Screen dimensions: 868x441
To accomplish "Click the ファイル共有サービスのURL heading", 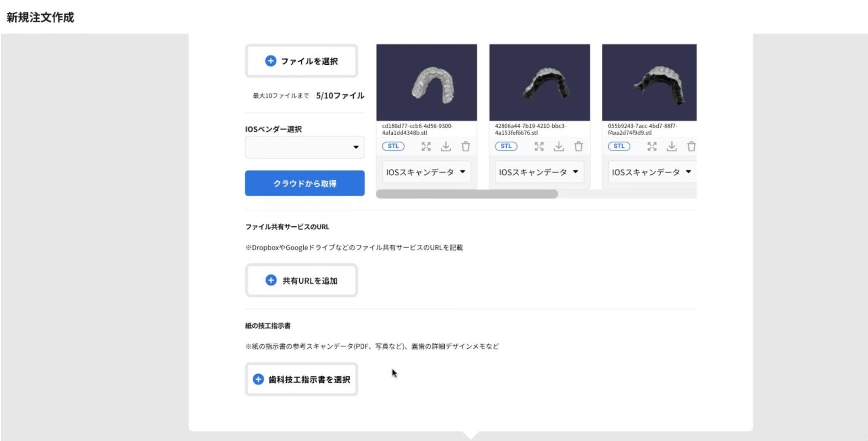I will coord(287,227).
